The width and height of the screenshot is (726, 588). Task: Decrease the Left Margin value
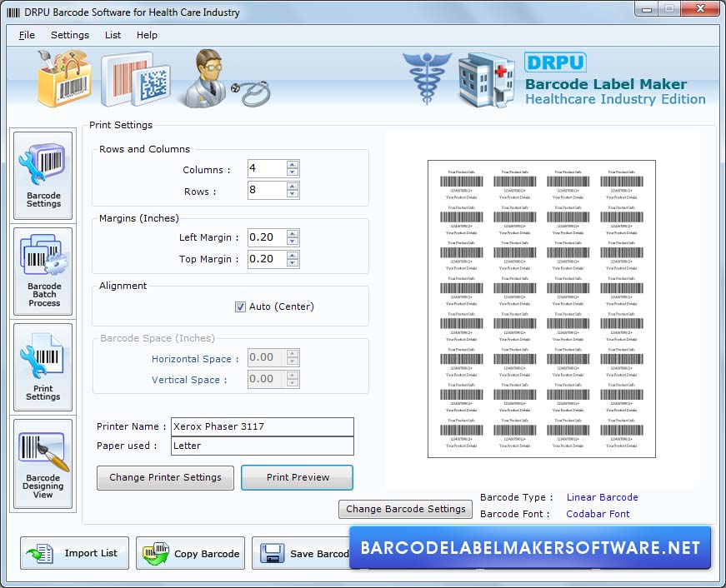293,241
